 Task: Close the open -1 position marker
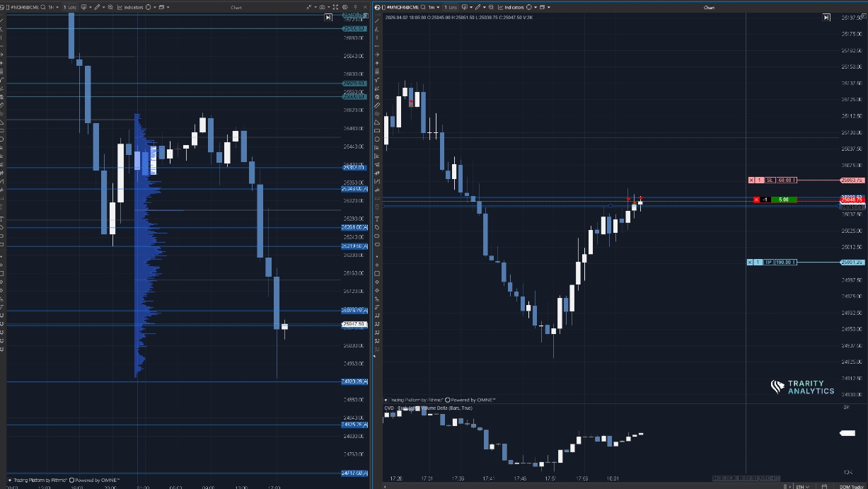756,200
